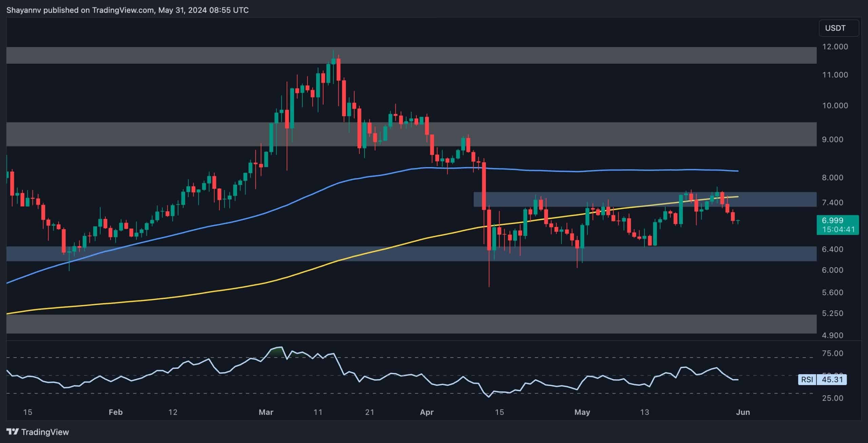Select the Mar date axis label
Image resolution: width=868 pixels, height=443 pixels.
tap(266, 412)
